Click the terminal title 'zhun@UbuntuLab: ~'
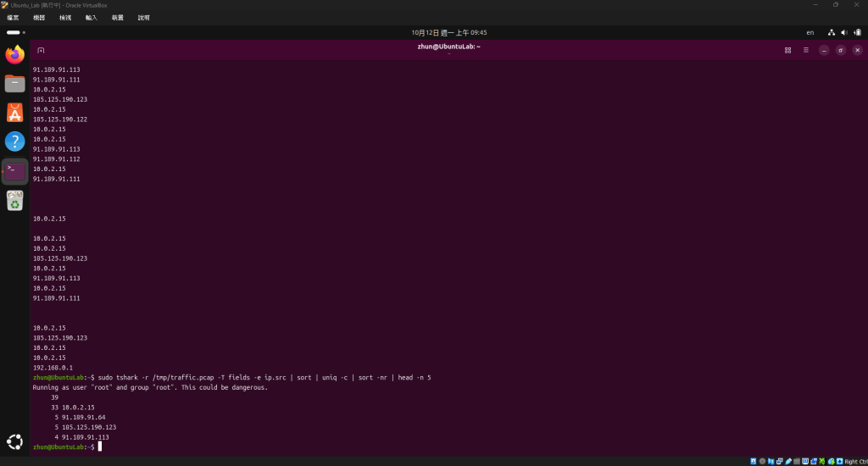The height and width of the screenshot is (466, 868). coord(449,47)
